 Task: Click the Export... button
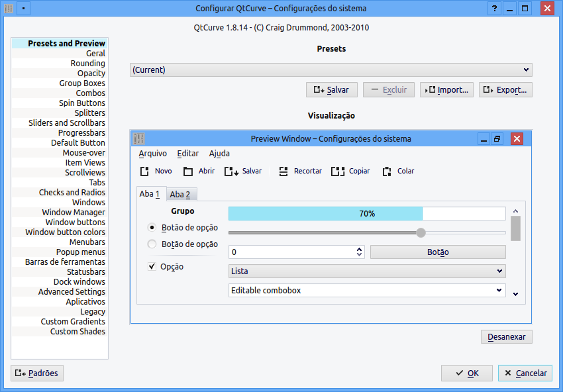tap(505, 90)
